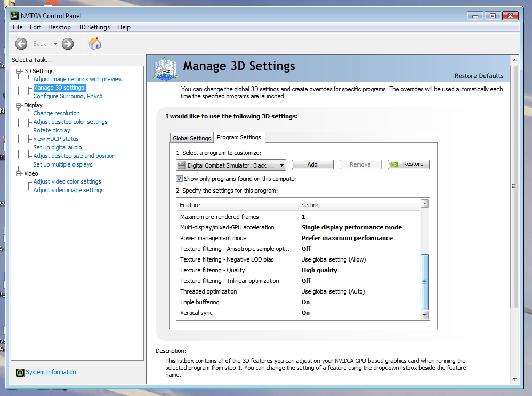Click the System Information icon

[20, 373]
